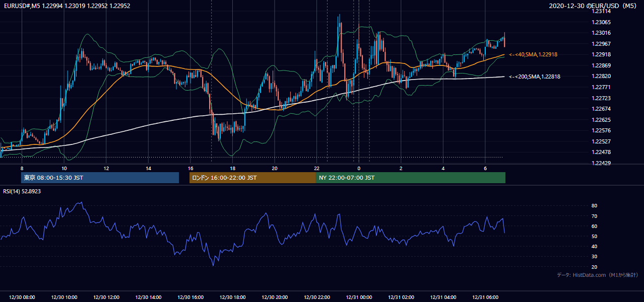Click price level 1.22478 on the axis
Image resolution: width=644 pixels, height=302 pixels.
tap(602, 152)
